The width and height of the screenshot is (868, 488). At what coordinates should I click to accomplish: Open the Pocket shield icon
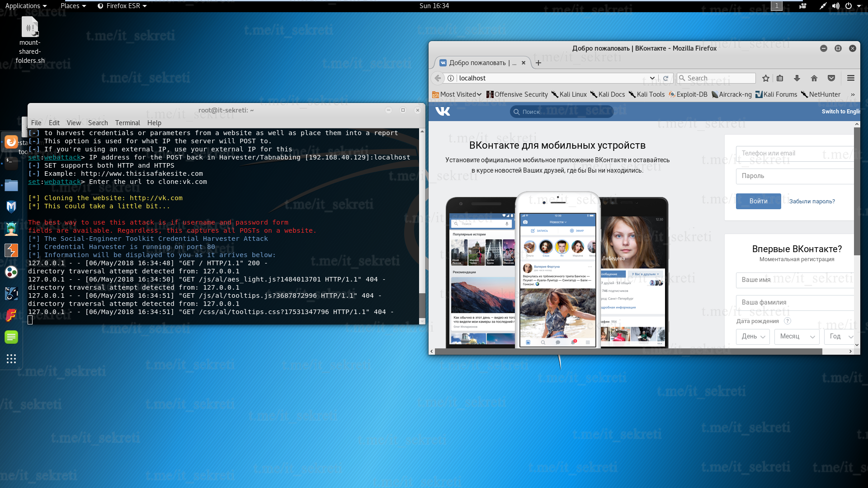coord(831,78)
